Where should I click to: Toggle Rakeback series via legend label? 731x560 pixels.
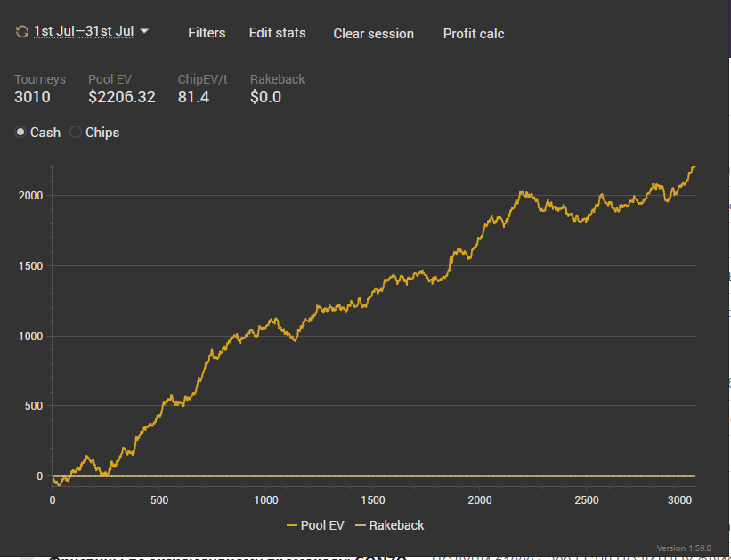(396, 525)
